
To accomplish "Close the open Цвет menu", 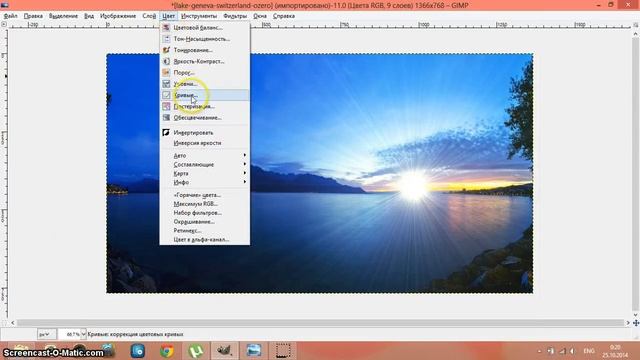I will [168, 16].
